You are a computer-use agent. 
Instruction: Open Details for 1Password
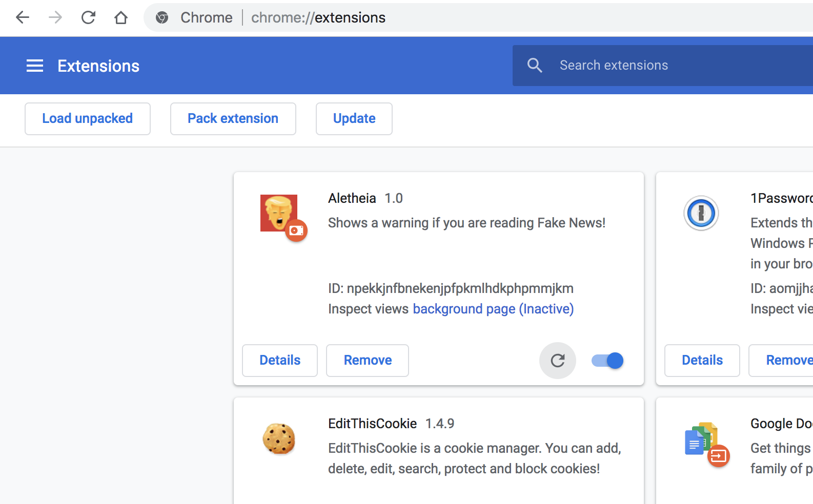(702, 361)
